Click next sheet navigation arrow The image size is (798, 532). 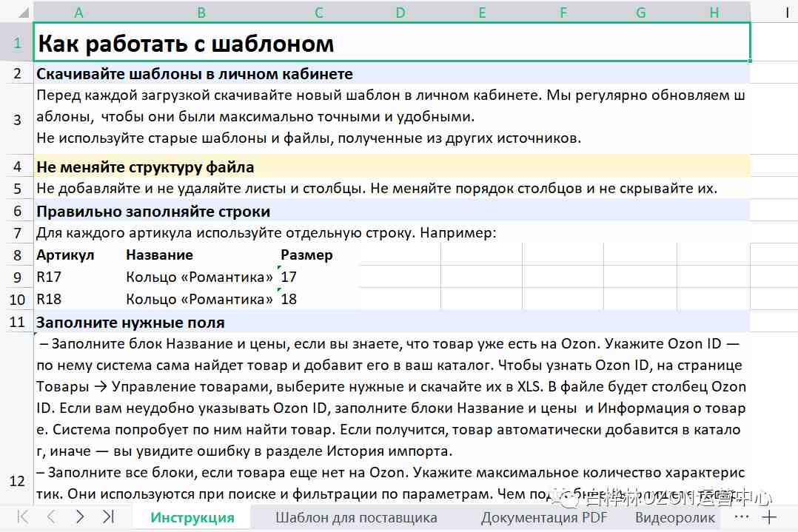[x=80, y=516]
